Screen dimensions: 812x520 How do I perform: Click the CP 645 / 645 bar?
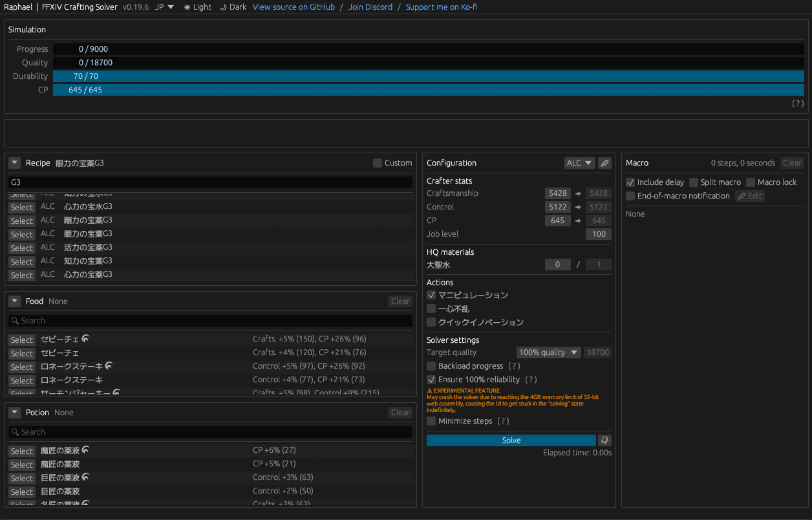click(429, 90)
